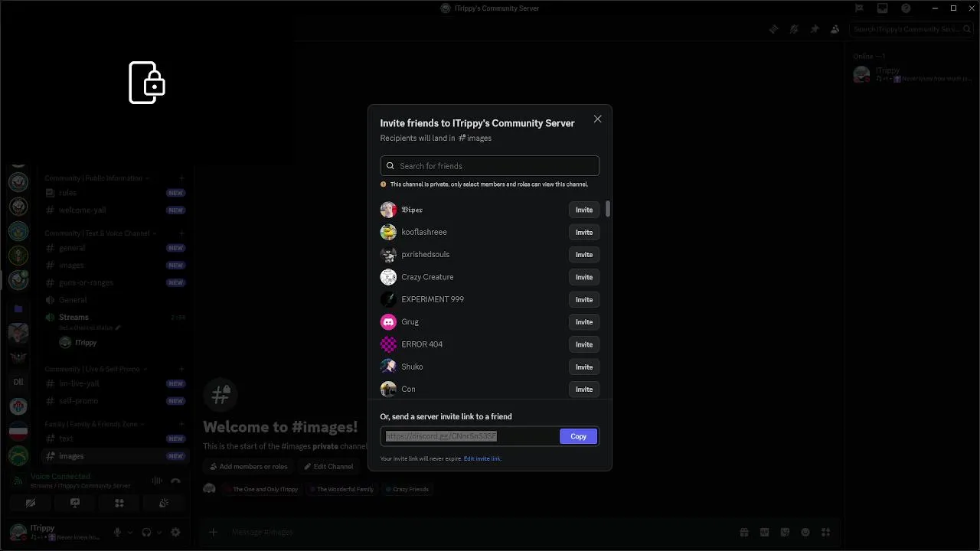980x551 pixels.
Task: Toggle the member list icon
Action: point(835,29)
